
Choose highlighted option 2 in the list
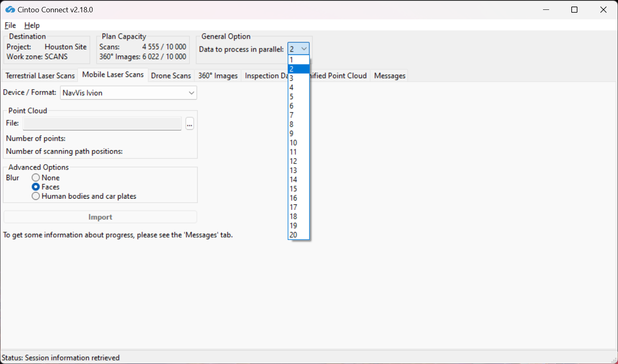299,69
